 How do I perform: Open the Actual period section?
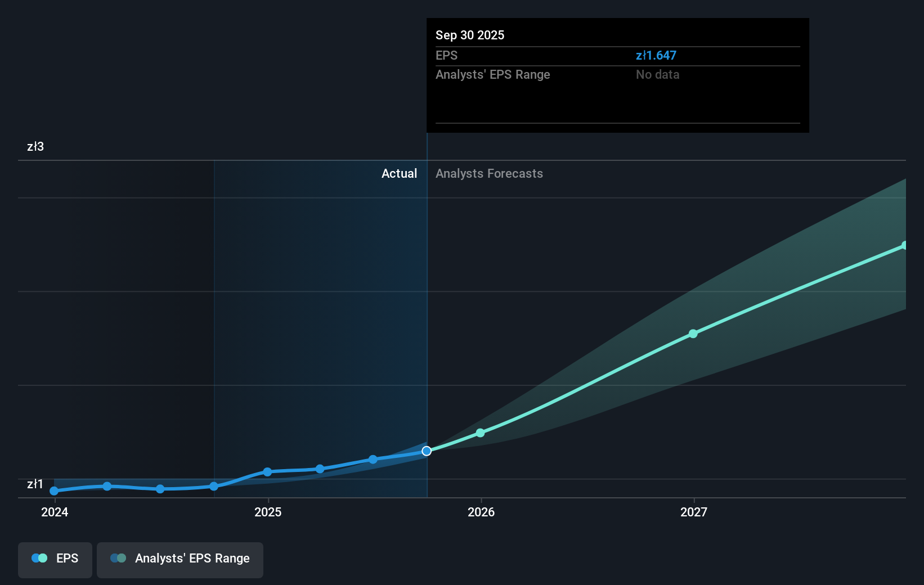click(400, 174)
